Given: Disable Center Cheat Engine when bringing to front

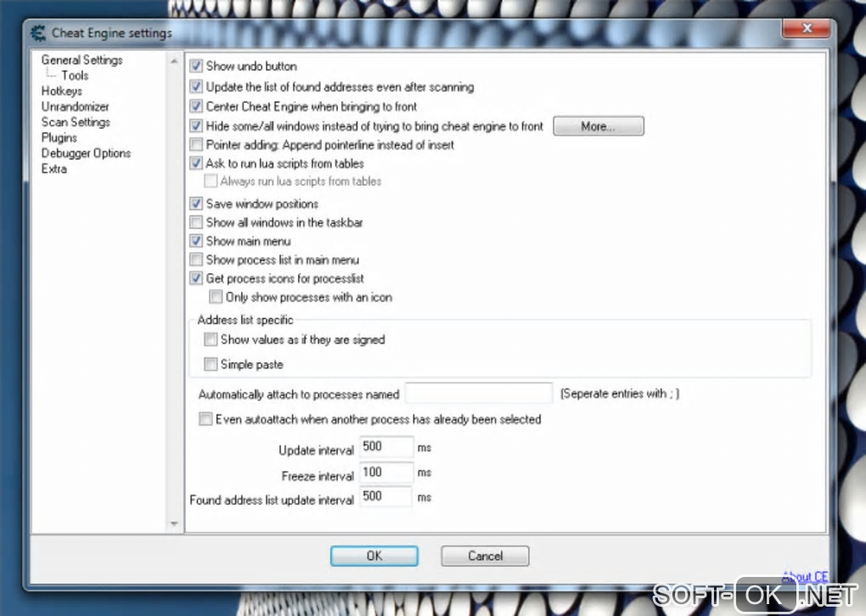Looking at the screenshot, I should [196, 106].
